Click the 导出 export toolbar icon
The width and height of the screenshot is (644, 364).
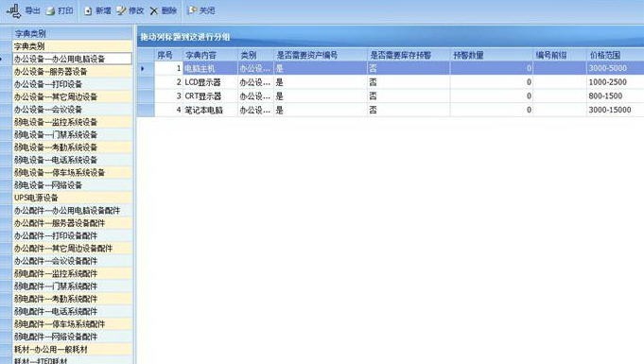13,10
